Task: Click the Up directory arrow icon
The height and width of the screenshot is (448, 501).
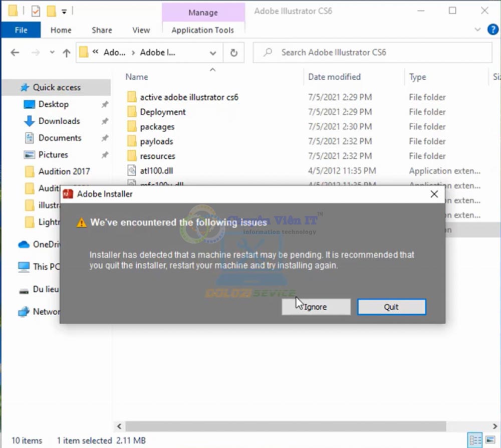Action: pyautogui.click(x=66, y=53)
